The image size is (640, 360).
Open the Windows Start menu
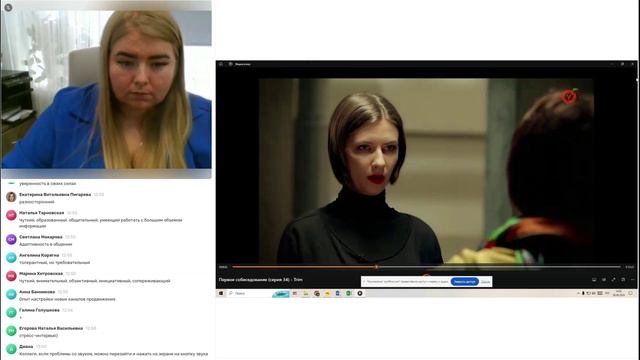[221, 293]
